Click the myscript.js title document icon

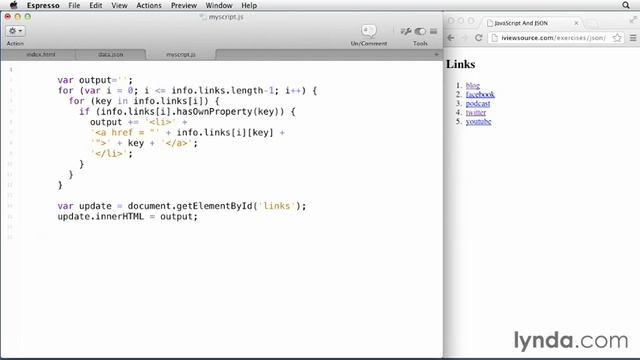pos(203,17)
